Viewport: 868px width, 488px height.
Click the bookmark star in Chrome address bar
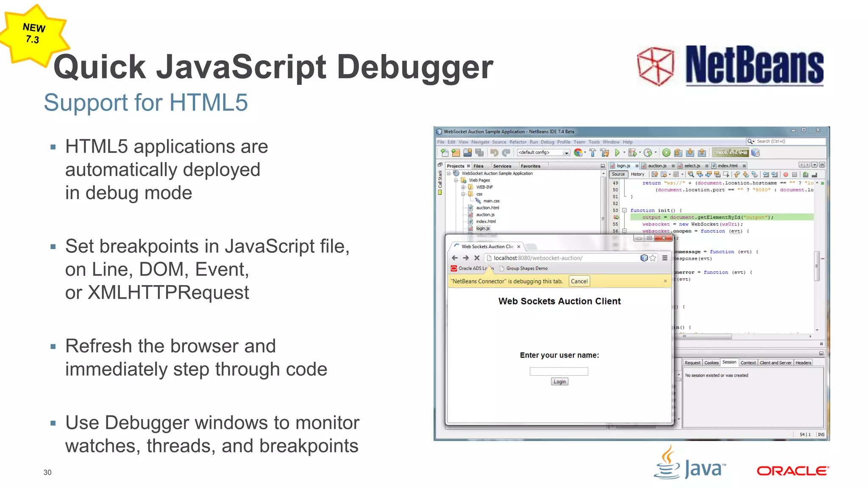coord(653,258)
